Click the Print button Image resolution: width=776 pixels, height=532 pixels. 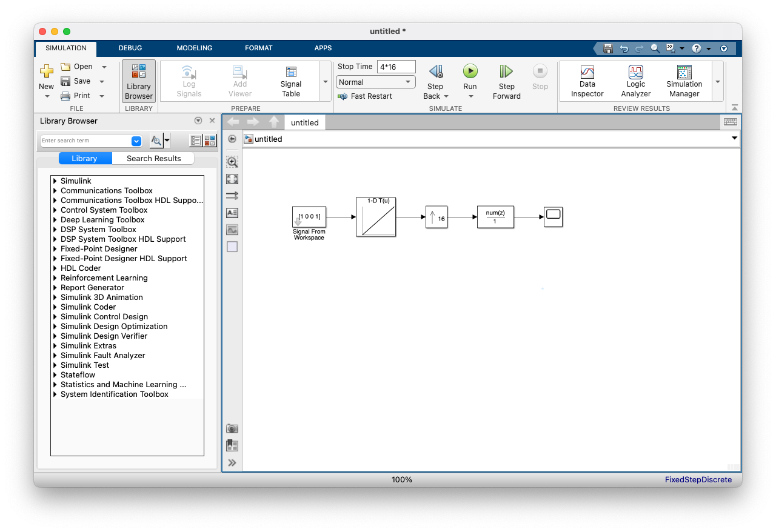click(x=76, y=96)
